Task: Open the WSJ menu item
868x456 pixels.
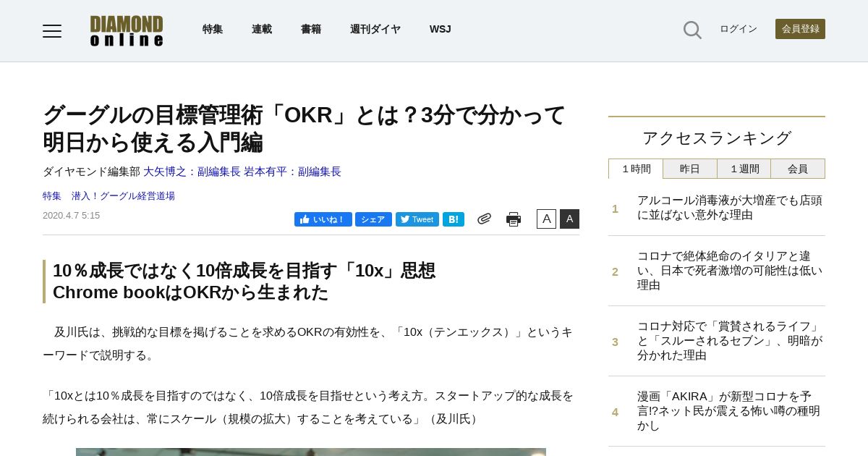Action: [x=440, y=29]
